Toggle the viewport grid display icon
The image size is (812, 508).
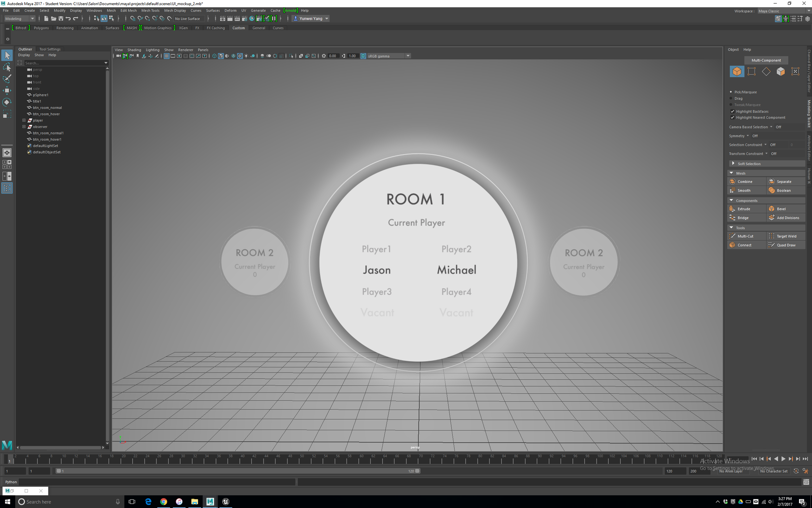pos(167,56)
